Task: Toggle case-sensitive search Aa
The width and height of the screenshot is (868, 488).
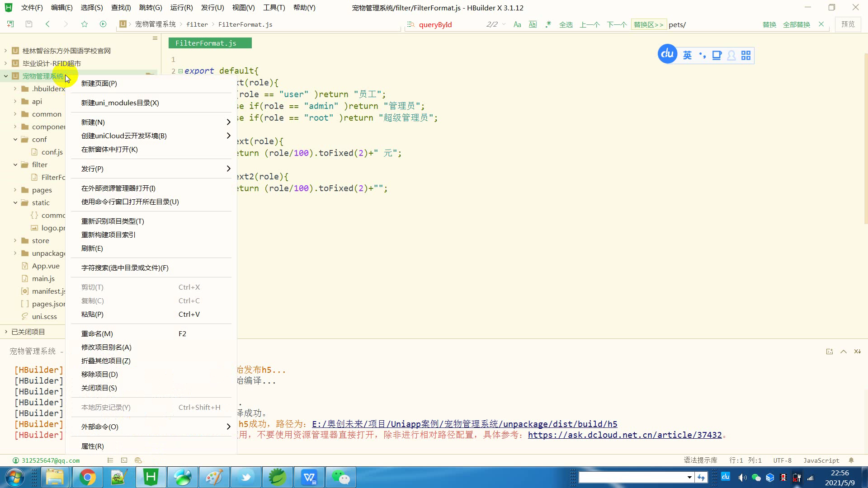Action: click(517, 24)
